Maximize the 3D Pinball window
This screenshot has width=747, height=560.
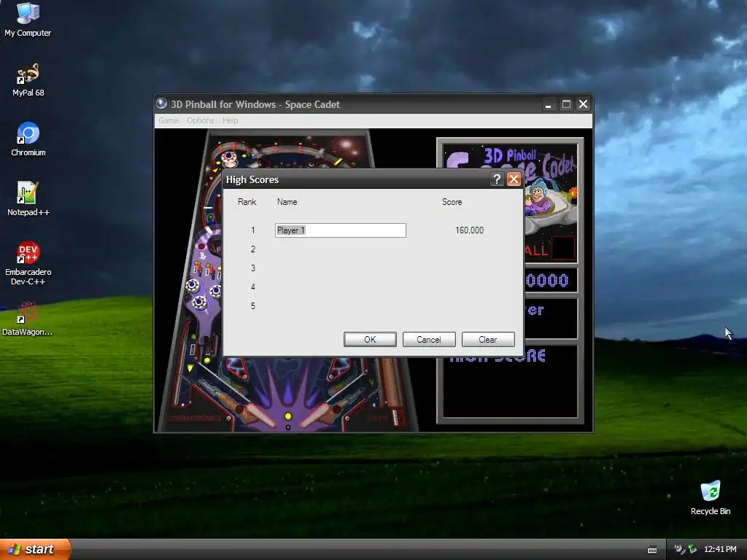point(566,104)
